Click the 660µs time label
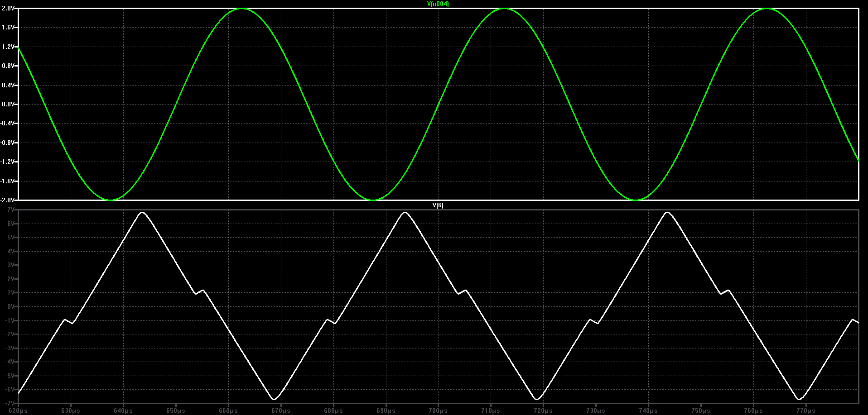This screenshot has height=415, width=868. coord(228,411)
